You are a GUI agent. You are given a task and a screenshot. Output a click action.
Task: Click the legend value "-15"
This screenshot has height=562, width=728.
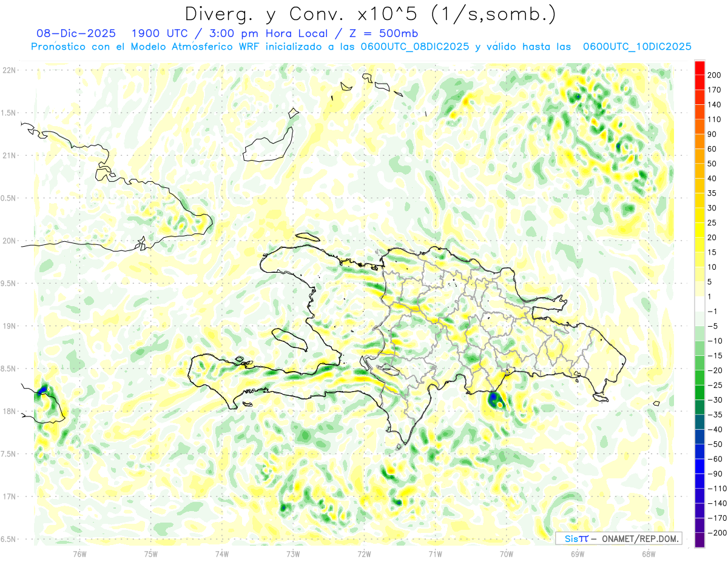click(714, 356)
